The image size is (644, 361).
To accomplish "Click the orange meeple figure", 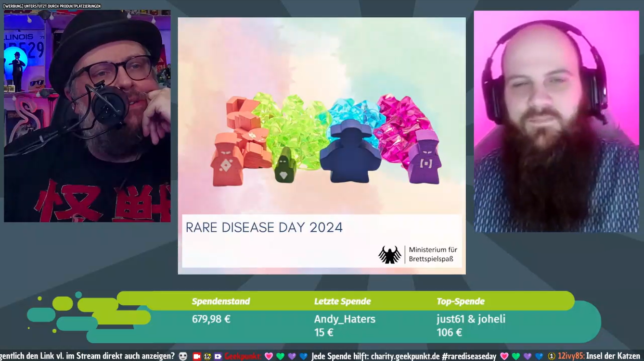I will click(x=227, y=160).
